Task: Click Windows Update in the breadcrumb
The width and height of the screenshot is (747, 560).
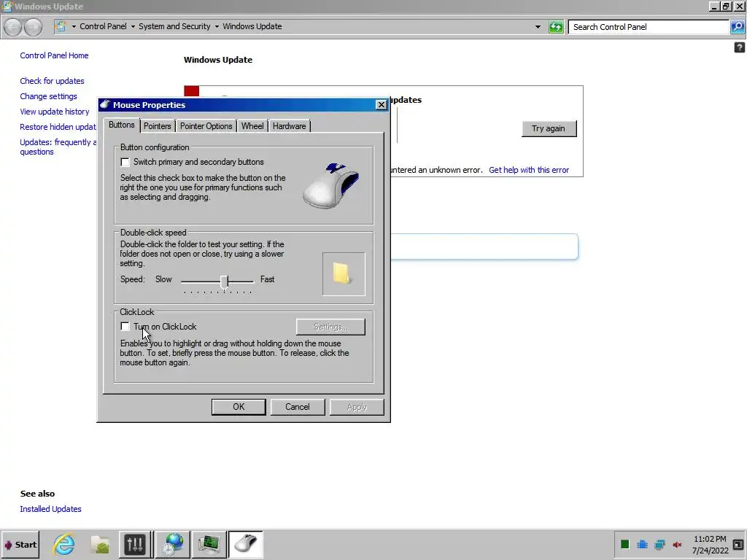Action: (252, 27)
